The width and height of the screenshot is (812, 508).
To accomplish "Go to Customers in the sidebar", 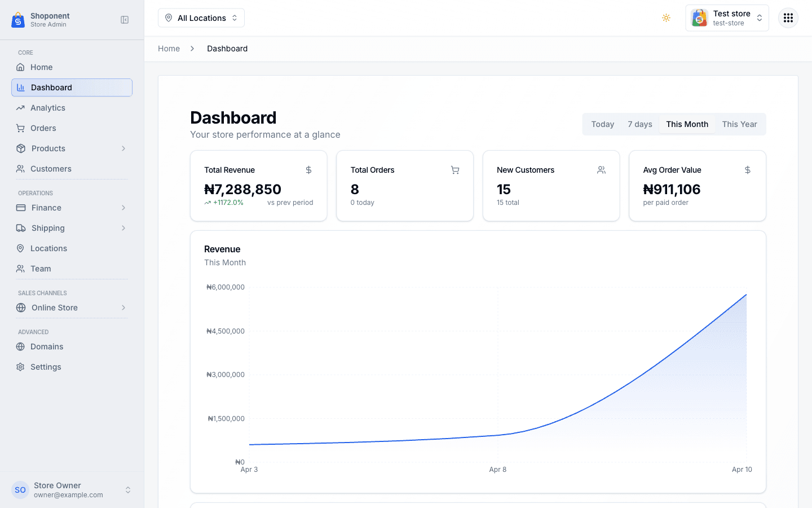I will click(x=72, y=169).
